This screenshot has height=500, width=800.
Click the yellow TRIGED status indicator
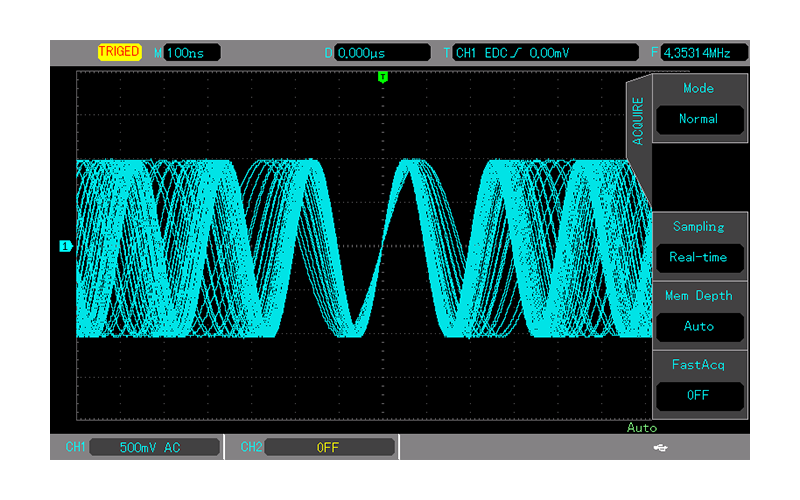[119, 52]
